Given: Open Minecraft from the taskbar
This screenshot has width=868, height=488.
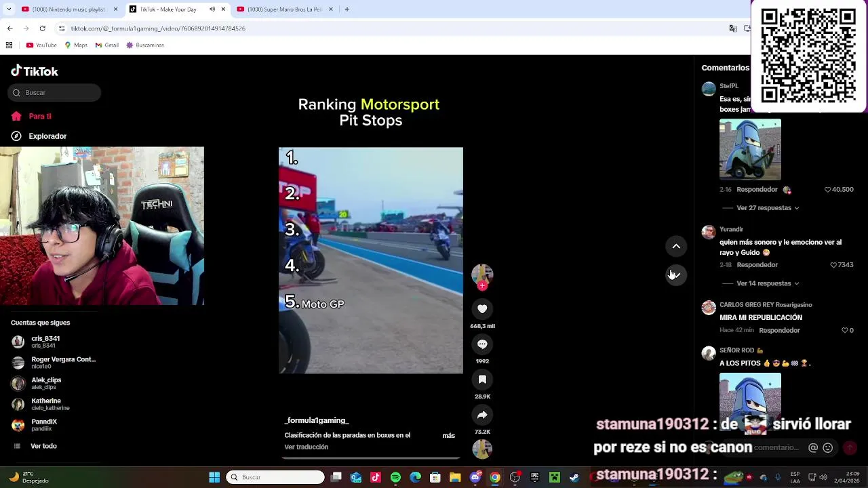Looking at the screenshot, I should click(555, 477).
